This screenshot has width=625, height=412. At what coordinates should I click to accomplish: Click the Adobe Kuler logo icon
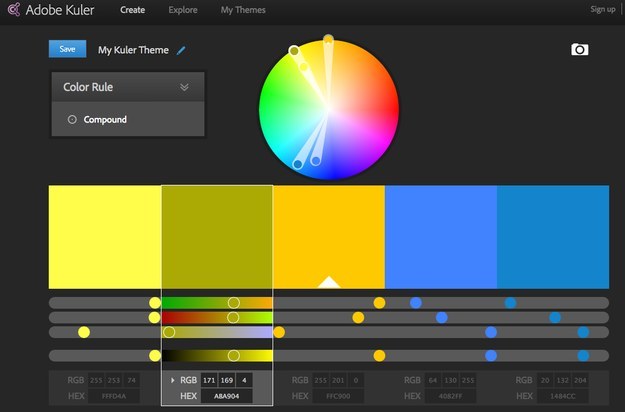13,11
